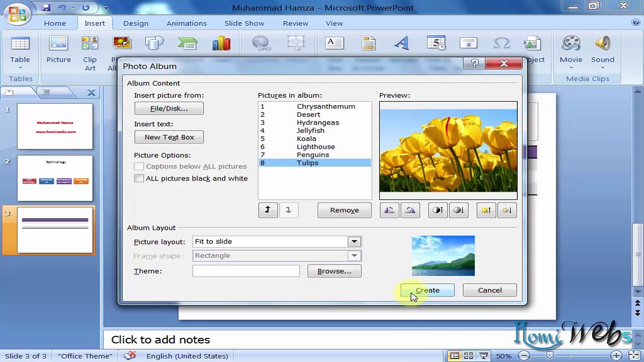Click the SmartArt icon in the ribbon
This screenshot has height=362, width=644.
[187, 44]
